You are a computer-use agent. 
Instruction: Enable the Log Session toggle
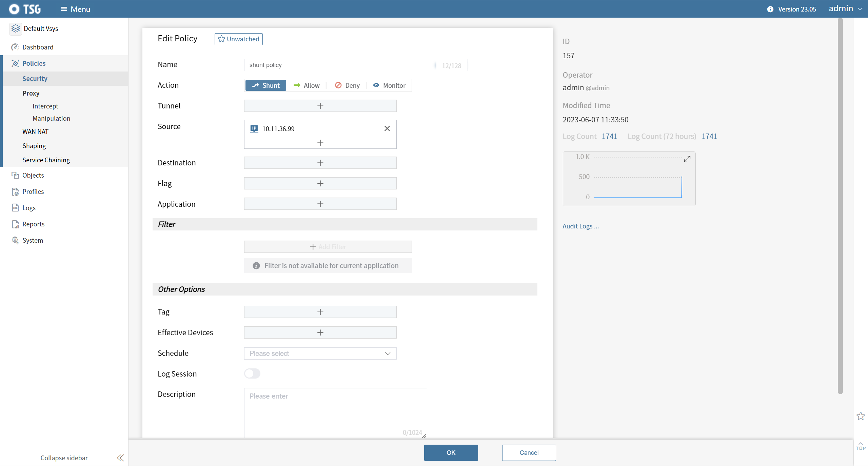pos(252,373)
